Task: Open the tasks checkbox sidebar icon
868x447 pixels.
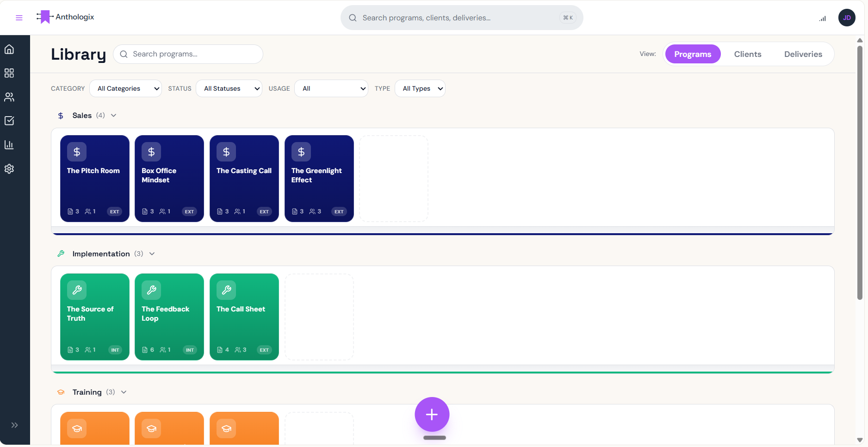Action: pyautogui.click(x=9, y=121)
